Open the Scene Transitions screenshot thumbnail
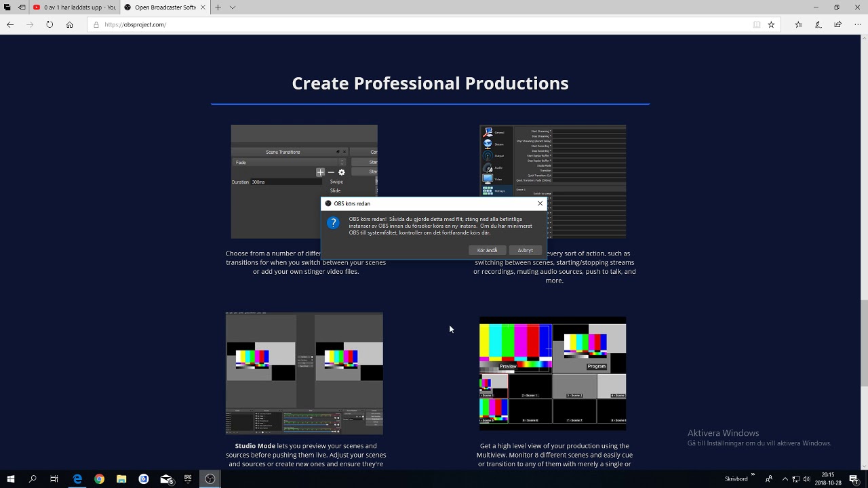This screenshot has height=488, width=868. point(304,182)
